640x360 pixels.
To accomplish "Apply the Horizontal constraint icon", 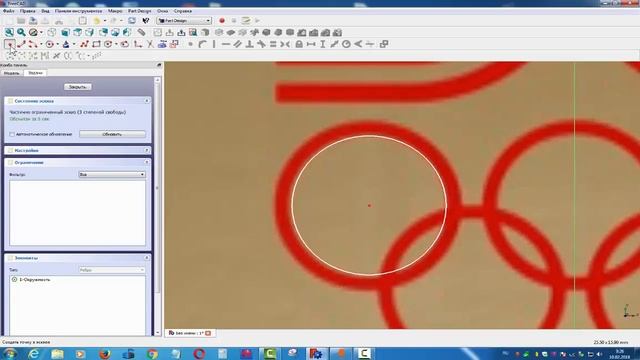I will coord(226,44).
